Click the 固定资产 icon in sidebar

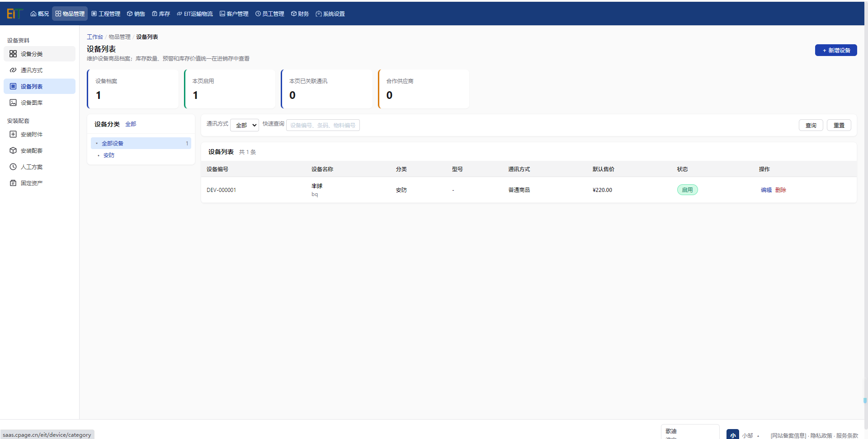tap(13, 183)
